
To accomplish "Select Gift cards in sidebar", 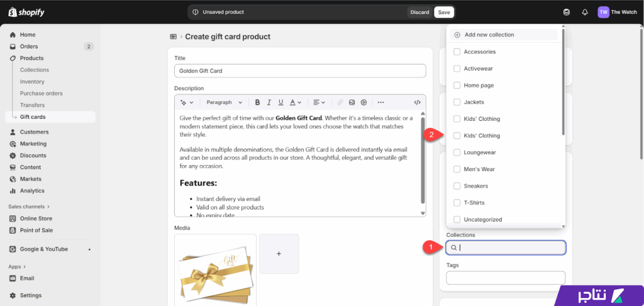I will pos(50,117).
